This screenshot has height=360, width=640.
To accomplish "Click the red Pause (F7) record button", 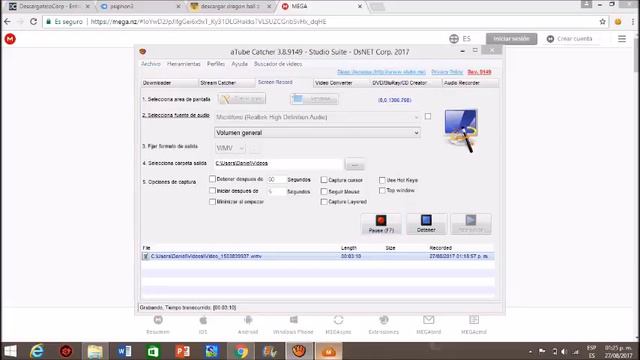I will pyautogui.click(x=381, y=224).
